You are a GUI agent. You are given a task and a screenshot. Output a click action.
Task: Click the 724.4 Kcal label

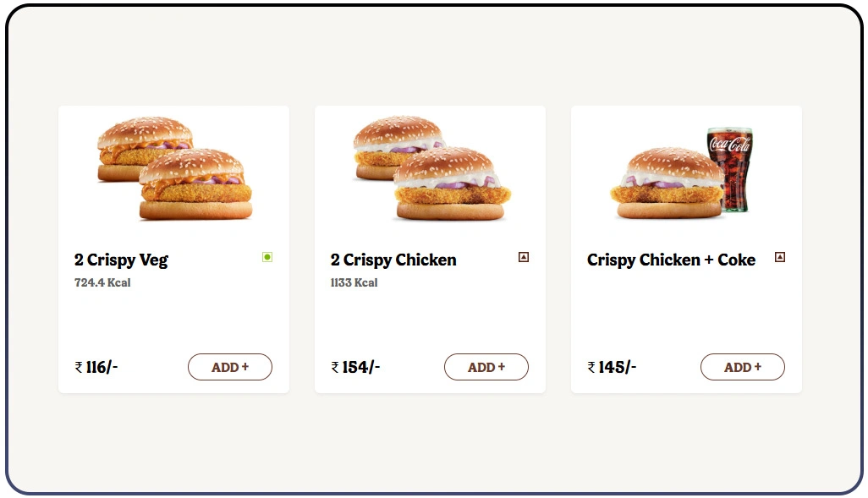click(x=101, y=282)
